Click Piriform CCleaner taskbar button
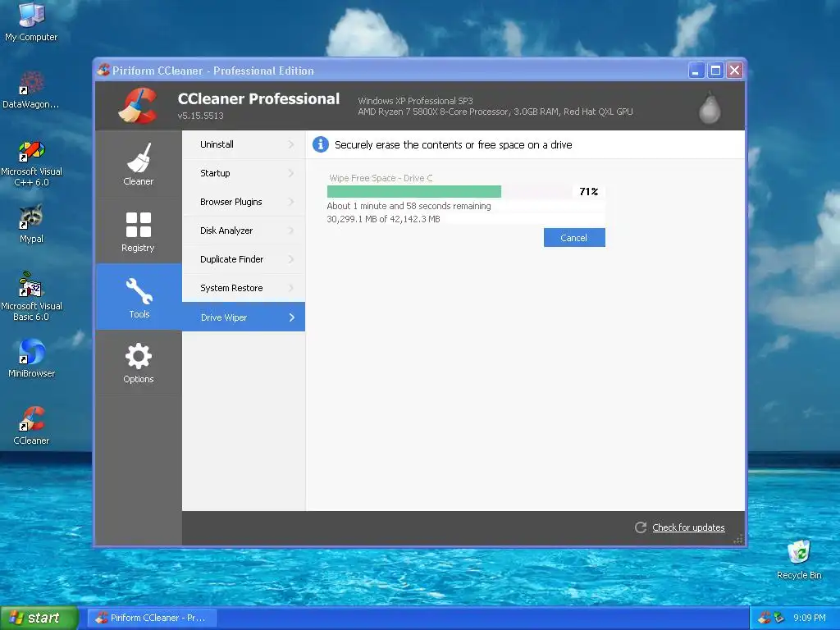 [x=152, y=618]
